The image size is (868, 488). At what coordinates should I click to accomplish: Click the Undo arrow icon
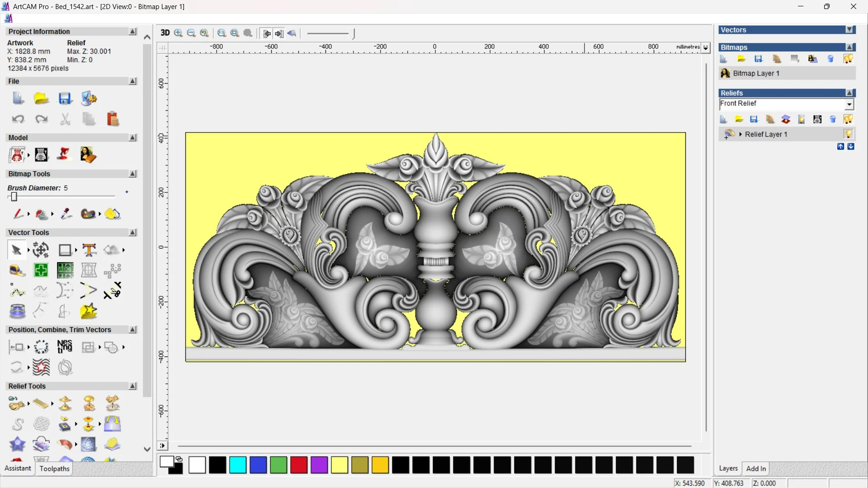coord(18,119)
